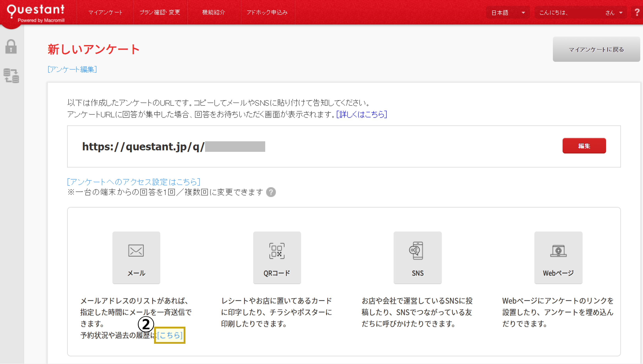Select 機能紹介 in the top navigation

214,12
